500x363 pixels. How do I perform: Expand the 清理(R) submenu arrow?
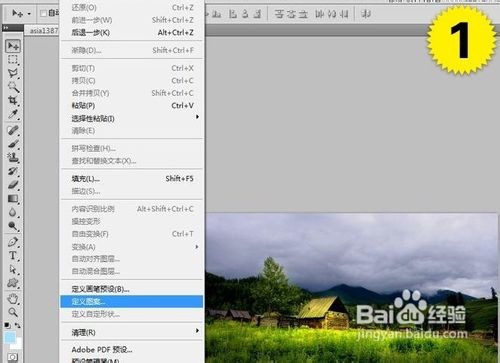pyautogui.click(x=197, y=331)
